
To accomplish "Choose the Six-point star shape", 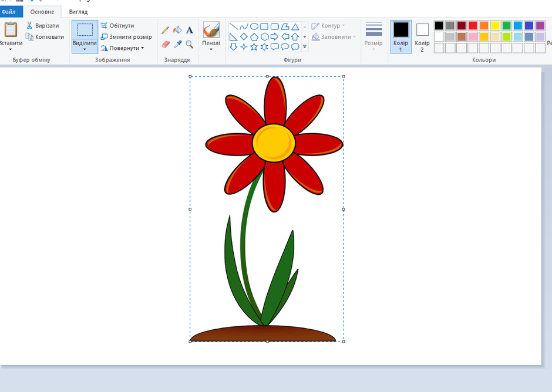I will pos(264,47).
